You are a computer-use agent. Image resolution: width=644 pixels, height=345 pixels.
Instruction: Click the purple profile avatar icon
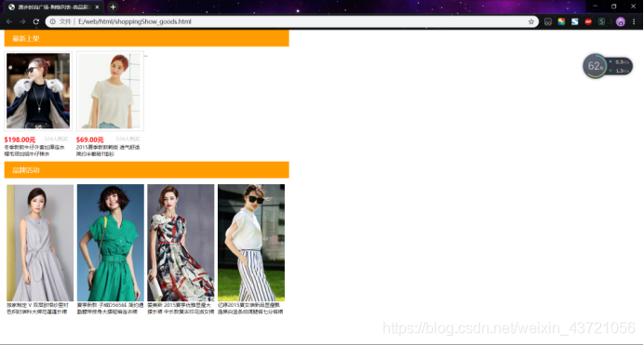tap(621, 21)
